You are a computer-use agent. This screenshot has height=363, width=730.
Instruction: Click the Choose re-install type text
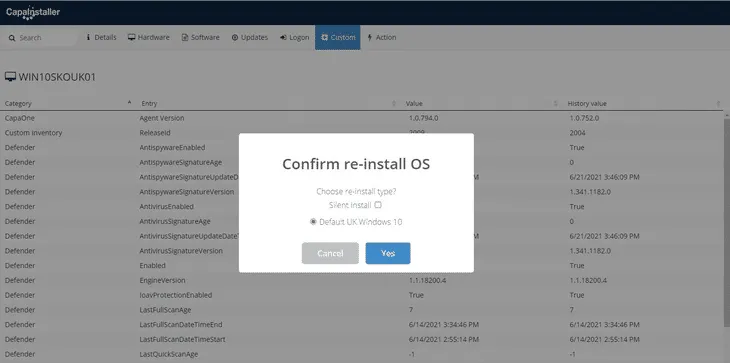[356, 191]
